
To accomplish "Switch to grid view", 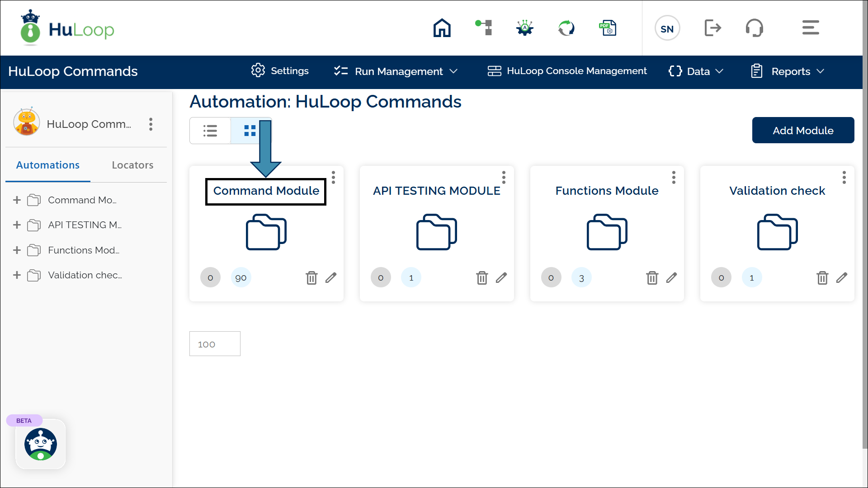I will coord(250,131).
